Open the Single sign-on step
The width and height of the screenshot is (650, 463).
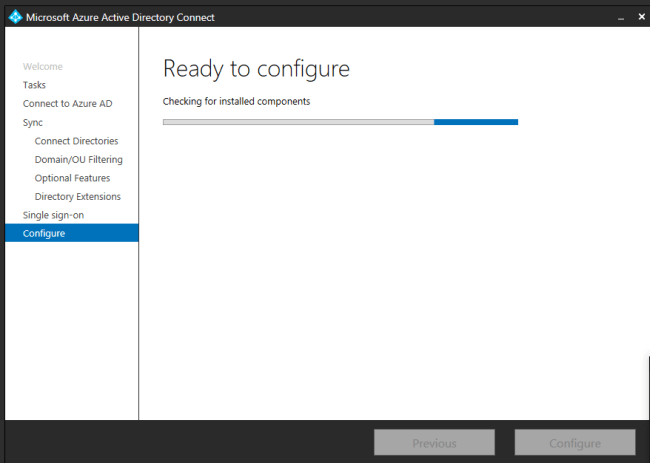[53, 215]
